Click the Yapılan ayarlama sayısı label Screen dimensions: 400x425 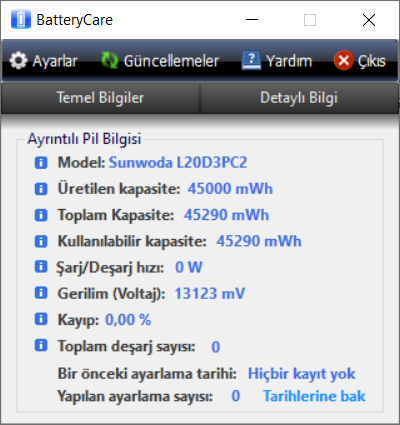click(135, 396)
